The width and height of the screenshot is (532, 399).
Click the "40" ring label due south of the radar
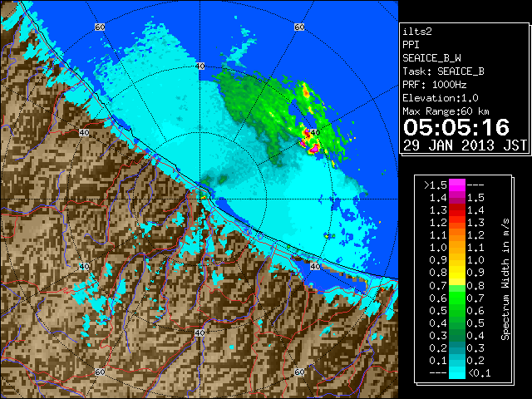200,332
